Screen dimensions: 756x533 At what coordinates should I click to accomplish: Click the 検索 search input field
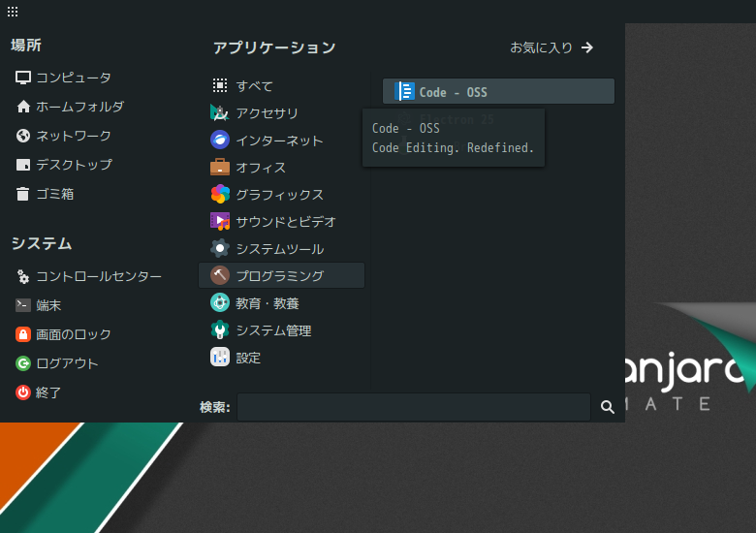pyautogui.click(x=414, y=407)
